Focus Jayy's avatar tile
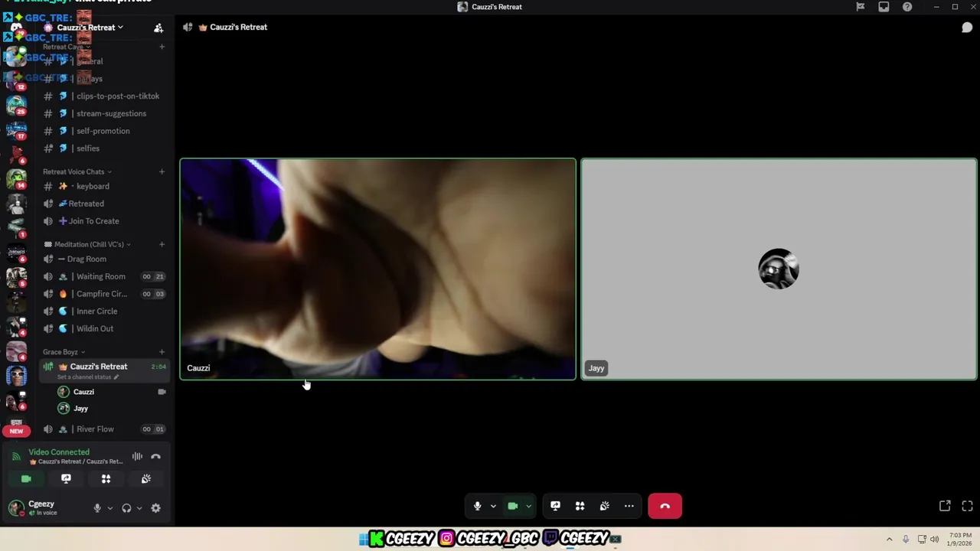This screenshot has width=980, height=551. point(779,269)
